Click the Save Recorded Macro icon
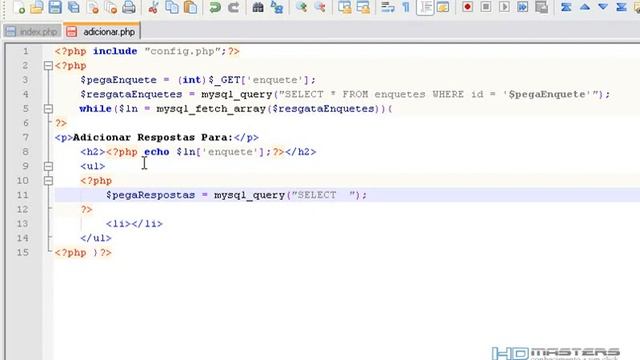Viewport: 640px width, 360px height. point(541,7)
